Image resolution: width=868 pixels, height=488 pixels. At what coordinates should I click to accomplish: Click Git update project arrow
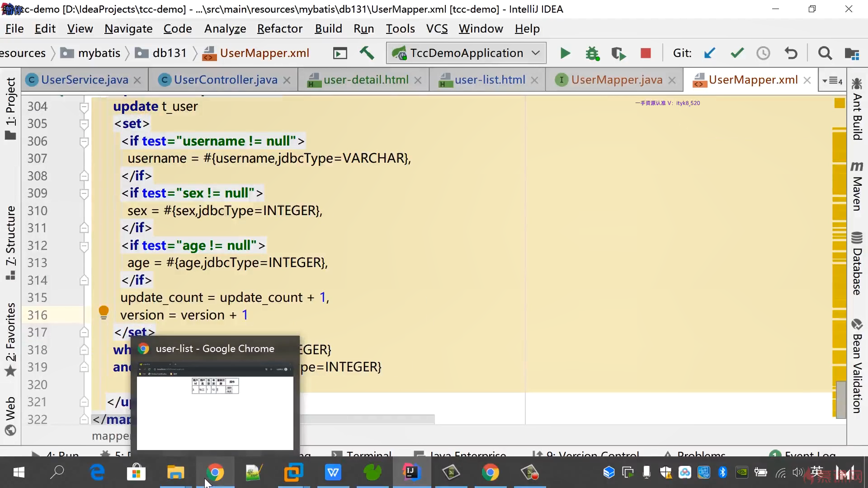(x=710, y=53)
